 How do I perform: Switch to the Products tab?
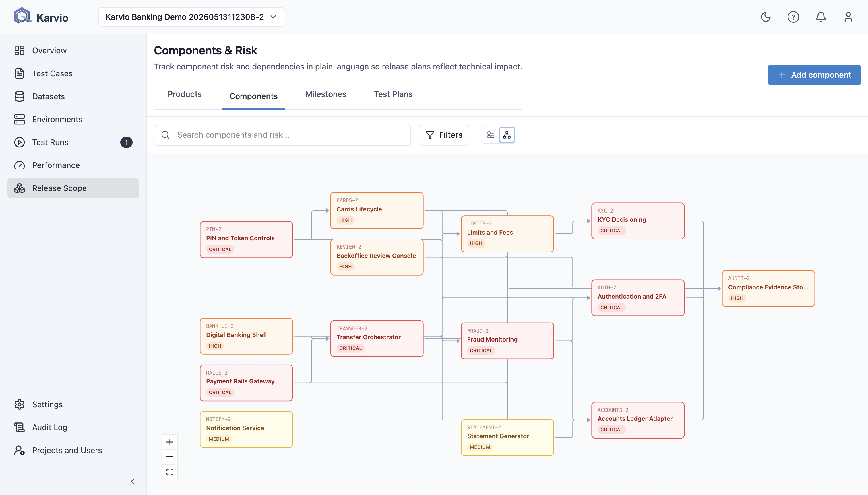click(184, 94)
